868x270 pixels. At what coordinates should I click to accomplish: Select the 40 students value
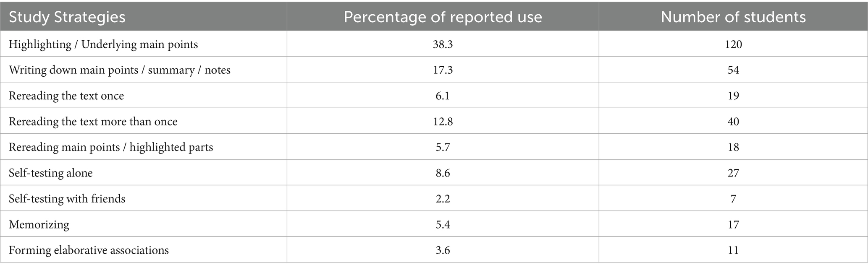coord(733,122)
